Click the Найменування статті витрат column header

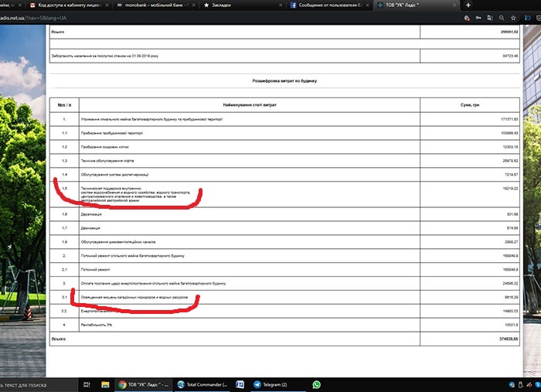250,103
